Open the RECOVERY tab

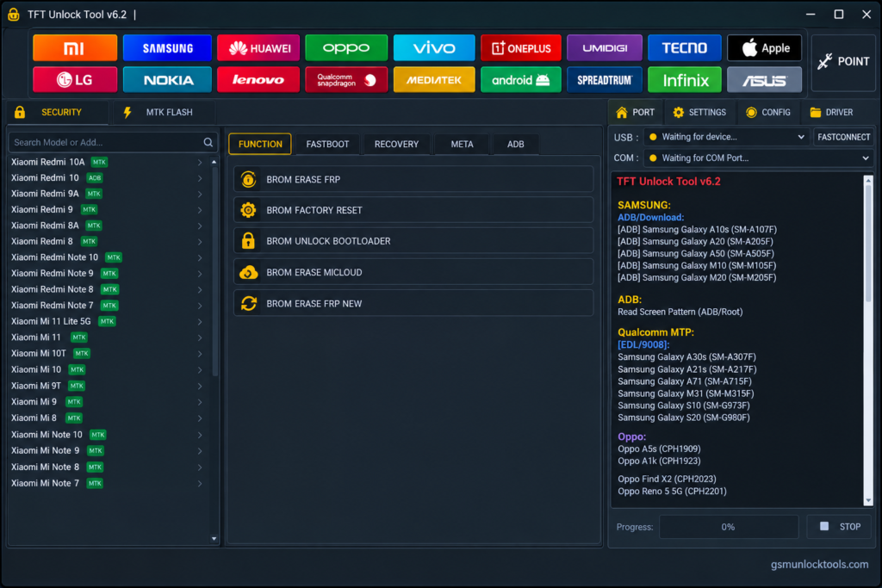click(396, 144)
